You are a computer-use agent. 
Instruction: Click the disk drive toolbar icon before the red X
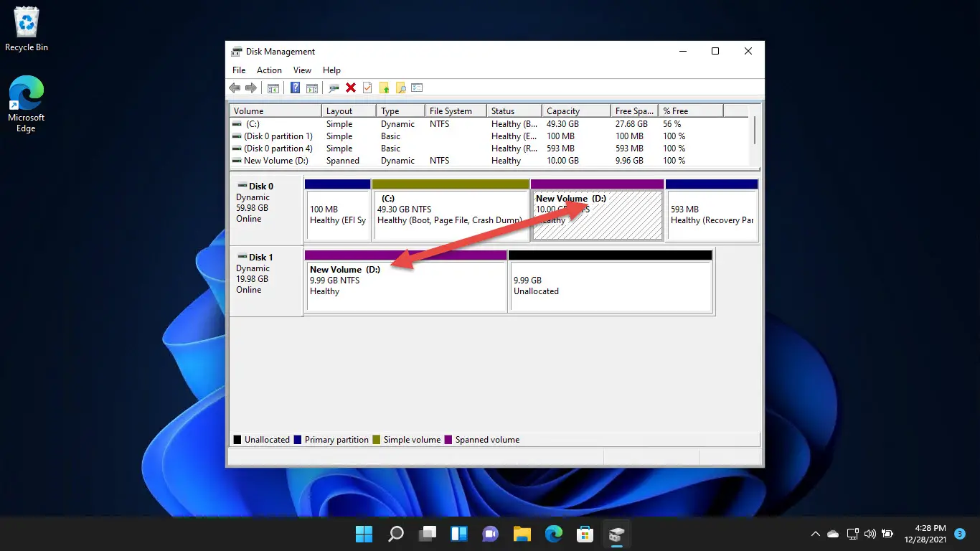(334, 88)
